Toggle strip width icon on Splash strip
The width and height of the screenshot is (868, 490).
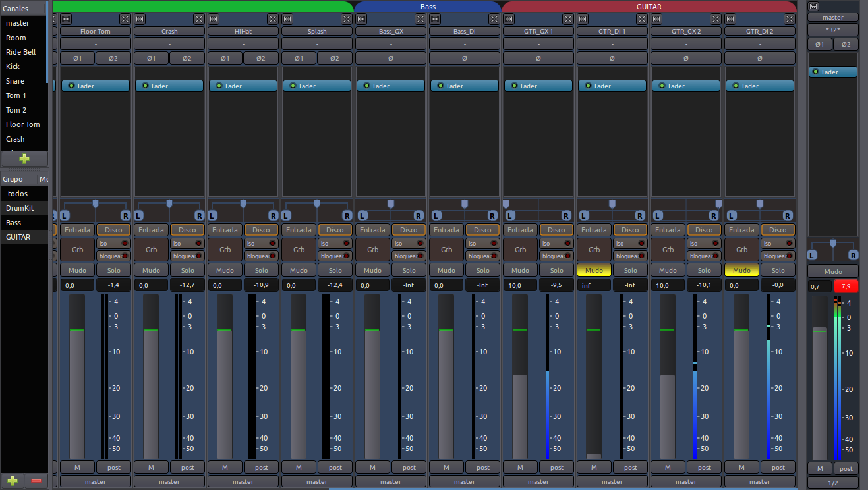(x=287, y=19)
